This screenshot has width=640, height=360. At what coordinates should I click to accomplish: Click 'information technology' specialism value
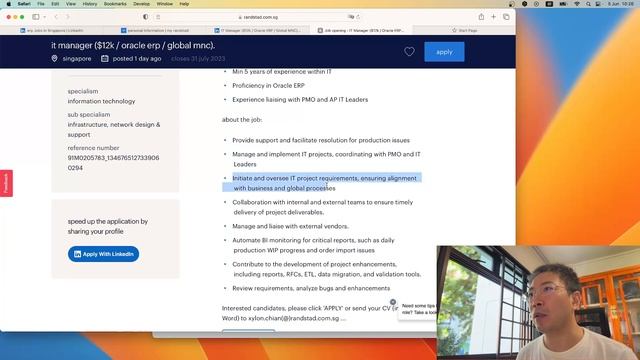[x=101, y=101]
